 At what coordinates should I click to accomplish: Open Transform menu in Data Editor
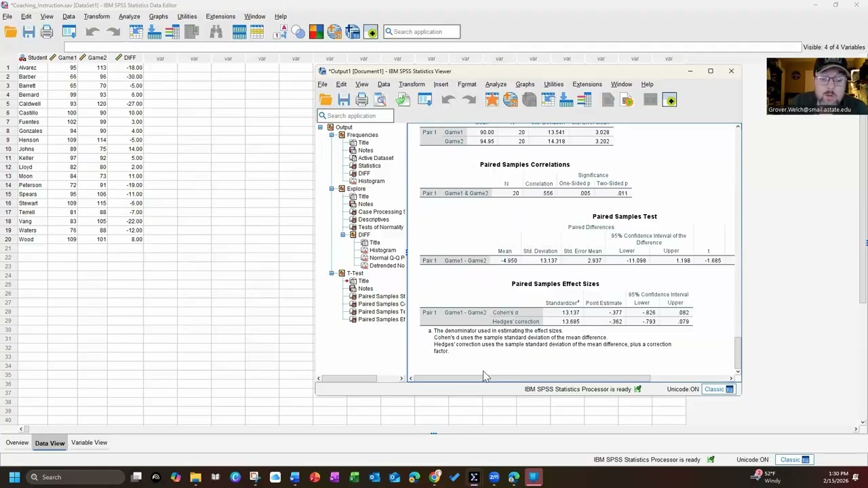(96, 16)
